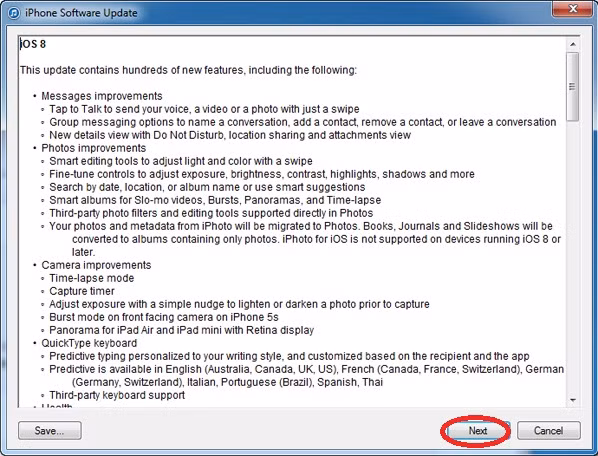Click 'Third-party photo filters' line
The height and width of the screenshot is (456, 598).
pyautogui.click(x=211, y=213)
